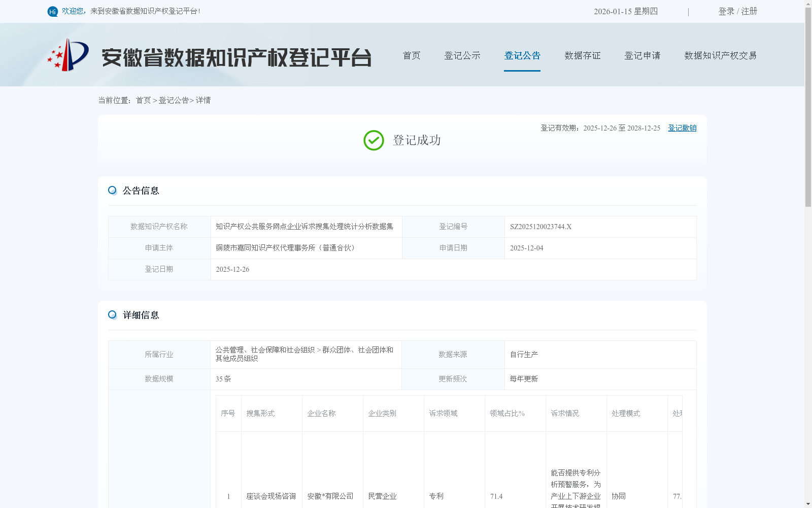Click the scrollbar up arrow
This screenshot has width=812, height=508.
pos(808,4)
